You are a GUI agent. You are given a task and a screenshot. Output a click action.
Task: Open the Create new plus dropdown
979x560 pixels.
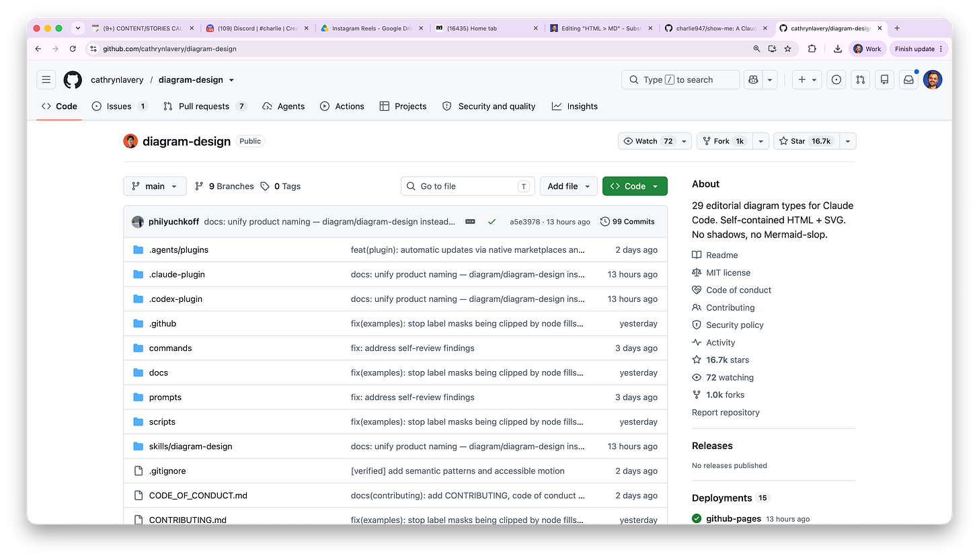[x=807, y=79]
